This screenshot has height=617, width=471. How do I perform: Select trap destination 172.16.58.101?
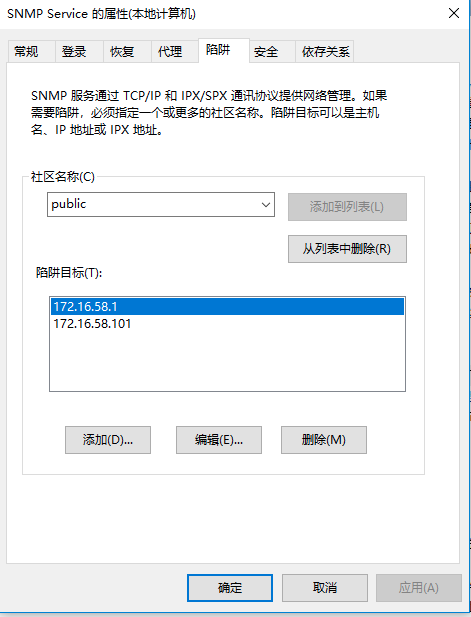227,323
